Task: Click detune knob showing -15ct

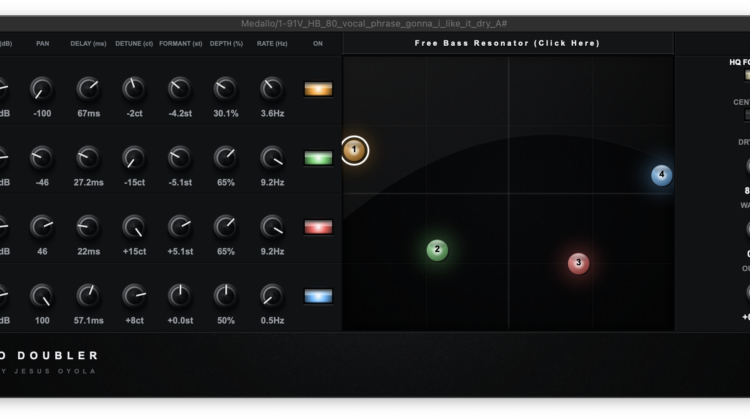Action: [x=134, y=158]
